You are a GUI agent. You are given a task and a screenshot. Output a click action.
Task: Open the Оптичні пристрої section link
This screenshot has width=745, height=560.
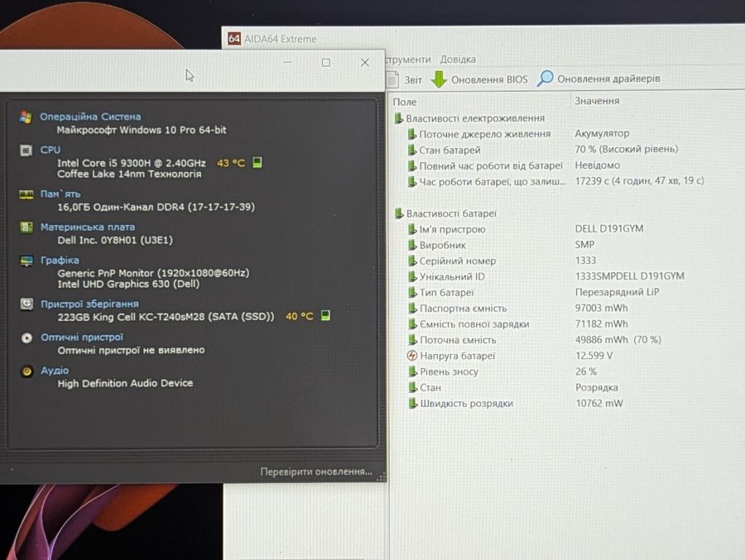click(x=82, y=337)
